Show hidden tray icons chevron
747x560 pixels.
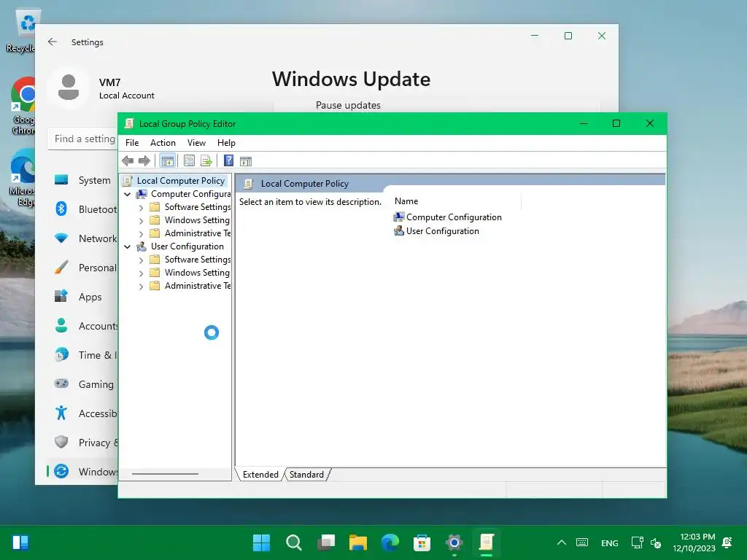[562, 542]
